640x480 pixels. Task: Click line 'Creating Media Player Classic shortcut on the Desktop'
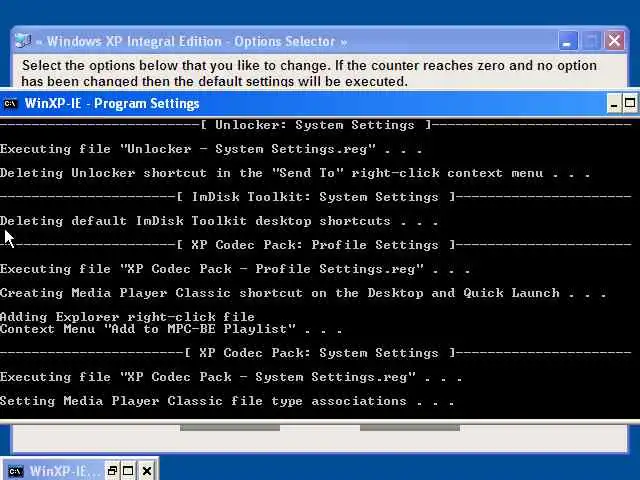(303, 293)
